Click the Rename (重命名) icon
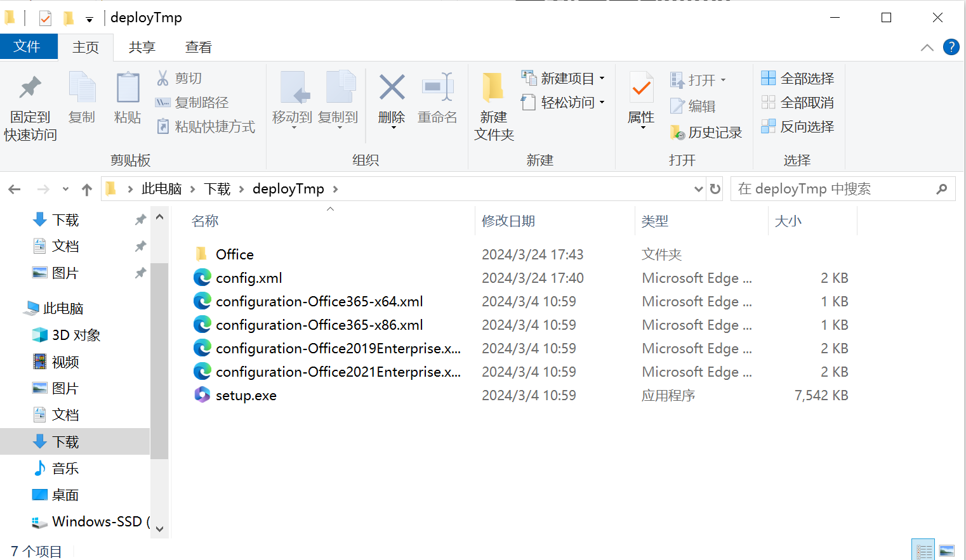Viewport: 966px width, 560px height. 437,87
